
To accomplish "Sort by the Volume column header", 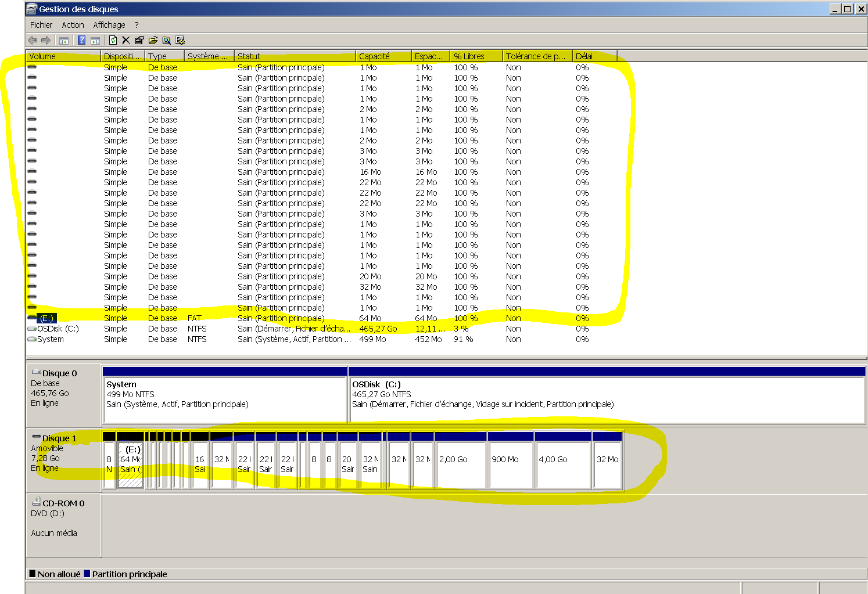I will coord(63,56).
